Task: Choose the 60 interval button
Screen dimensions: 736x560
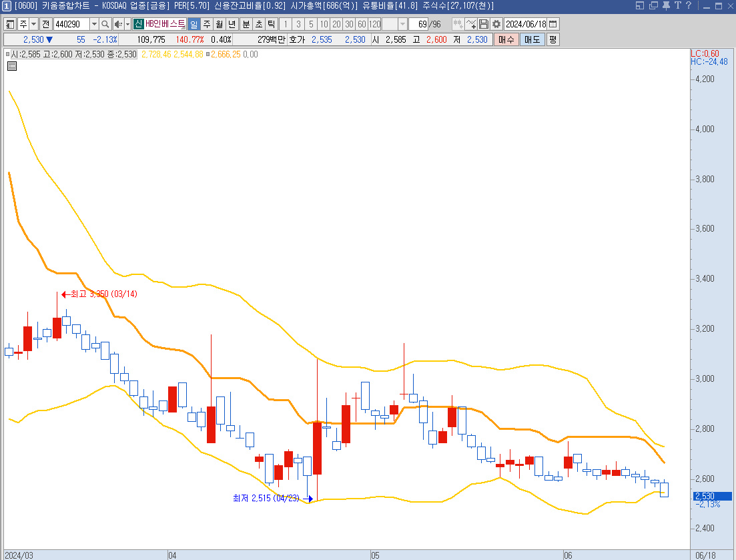Action: [x=362, y=24]
